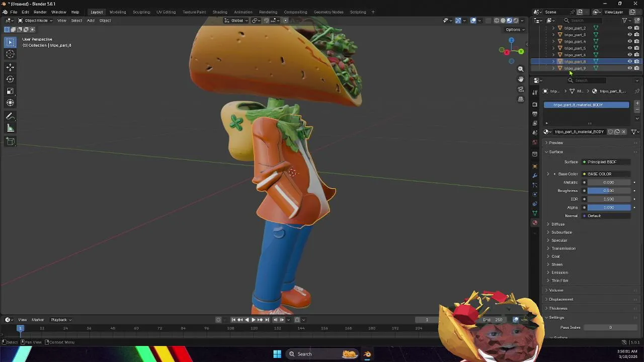Toggle viewport overlays
Screen dimensions: 644x362
click(473, 21)
